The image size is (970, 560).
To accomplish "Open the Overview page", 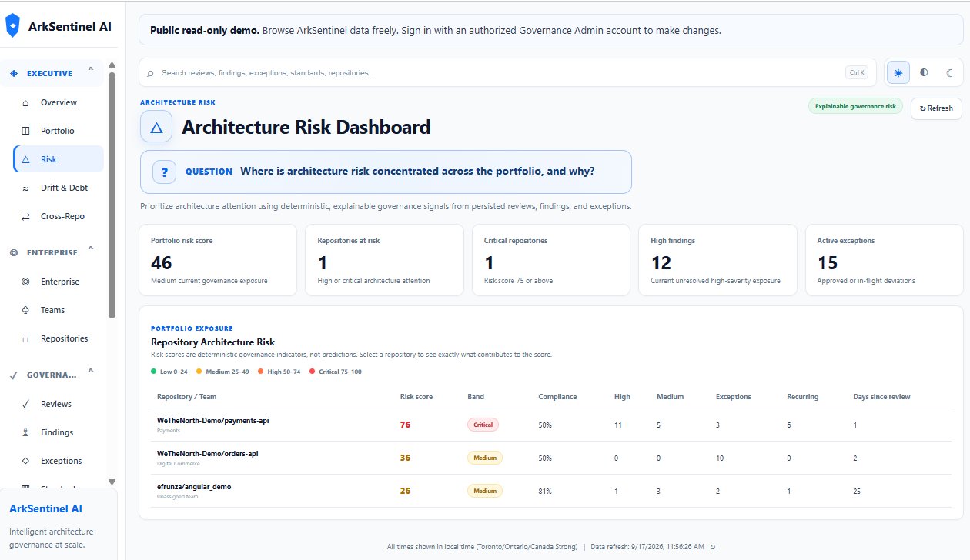I will (x=59, y=102).
